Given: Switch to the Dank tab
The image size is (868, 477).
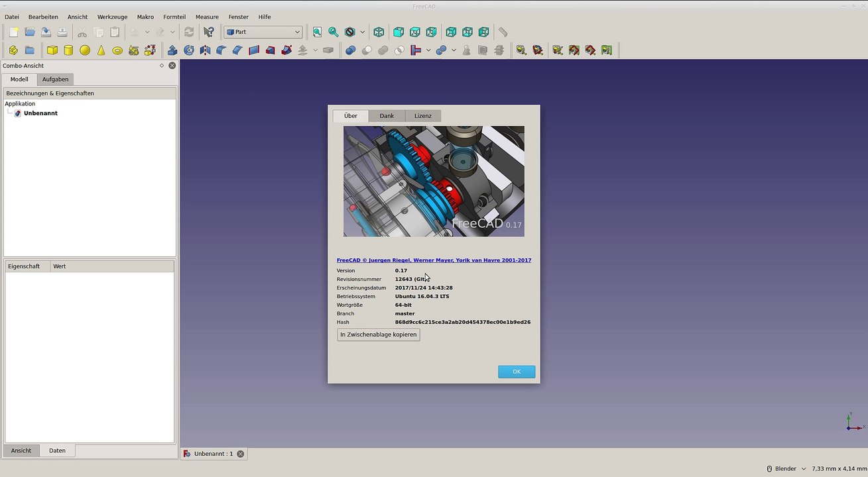Looking at the screenshot, I should [x=387, y=116].
